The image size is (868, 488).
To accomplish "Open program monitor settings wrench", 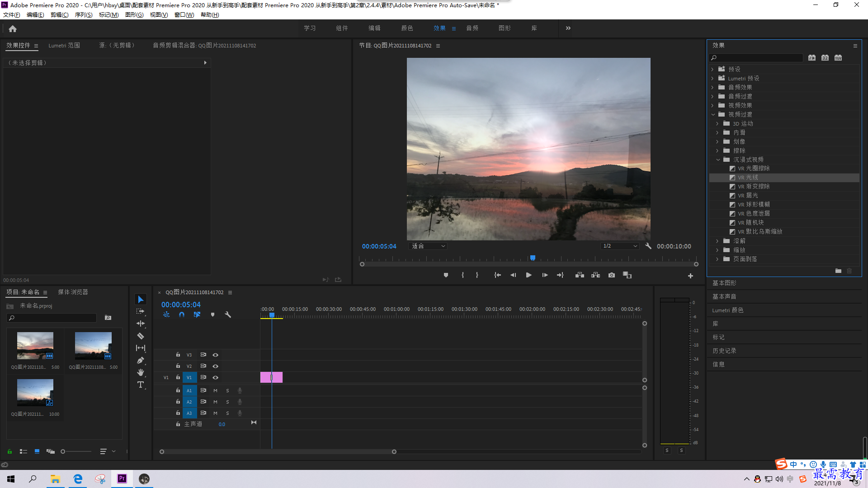I will pyautogui.click(x=648, y=246).
